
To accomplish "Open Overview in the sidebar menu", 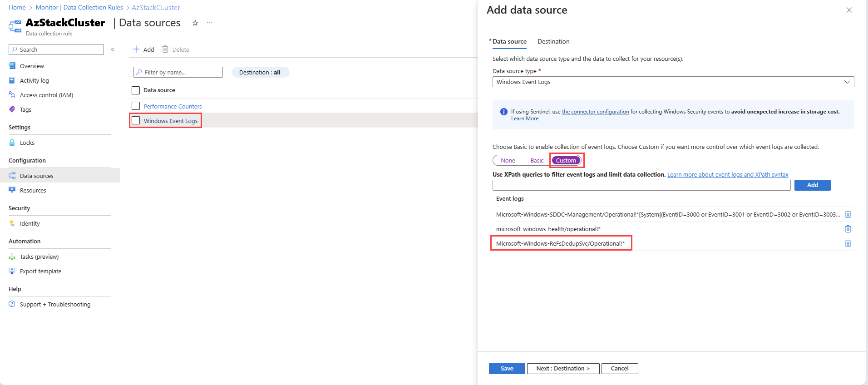I will [x=32, y=66].
